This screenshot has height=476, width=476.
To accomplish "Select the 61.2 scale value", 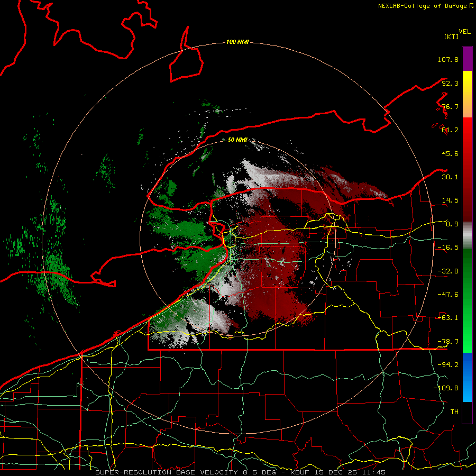I will pyautogui.click(x=450, y=130).
